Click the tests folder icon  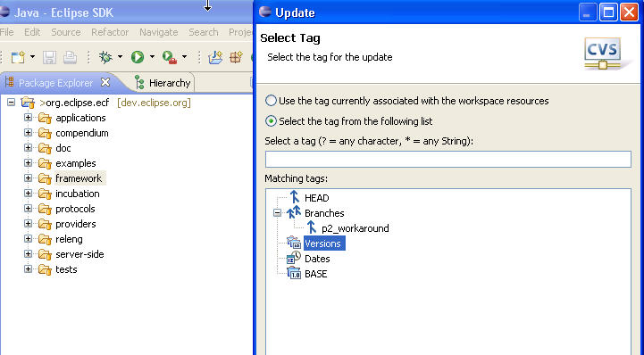tap(46, 269)
